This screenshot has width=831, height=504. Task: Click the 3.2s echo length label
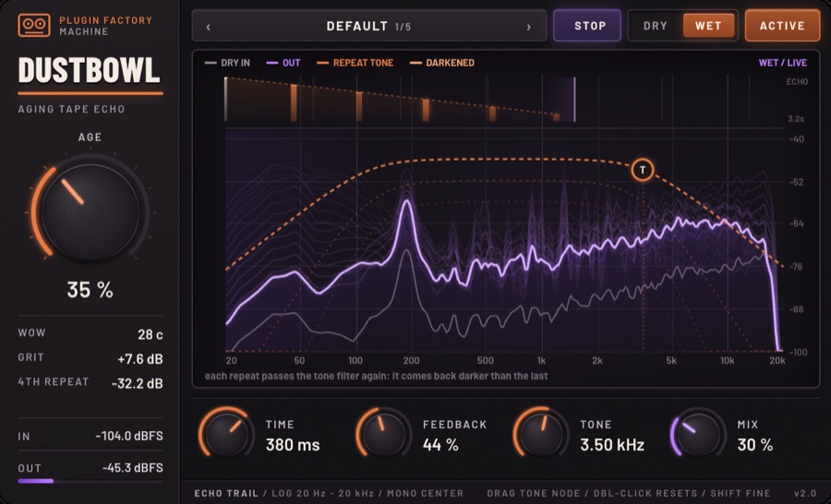[x=796, y=119]
